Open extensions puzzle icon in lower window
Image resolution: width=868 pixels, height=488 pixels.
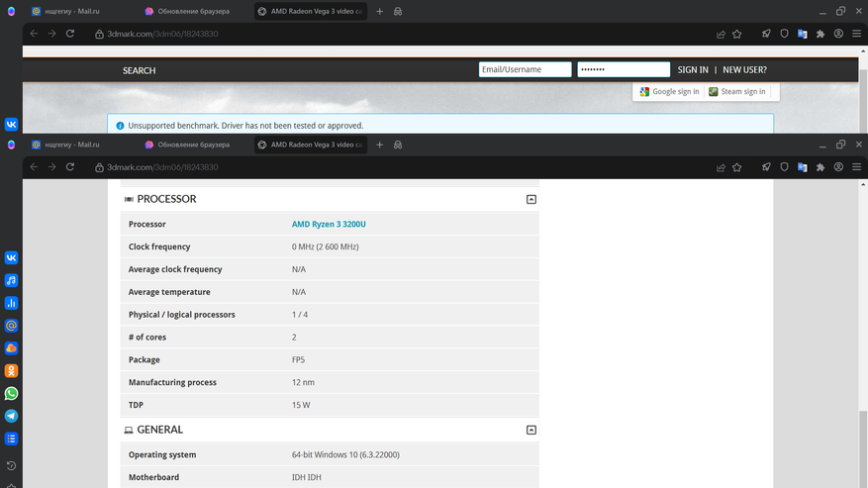click(820, 167)
